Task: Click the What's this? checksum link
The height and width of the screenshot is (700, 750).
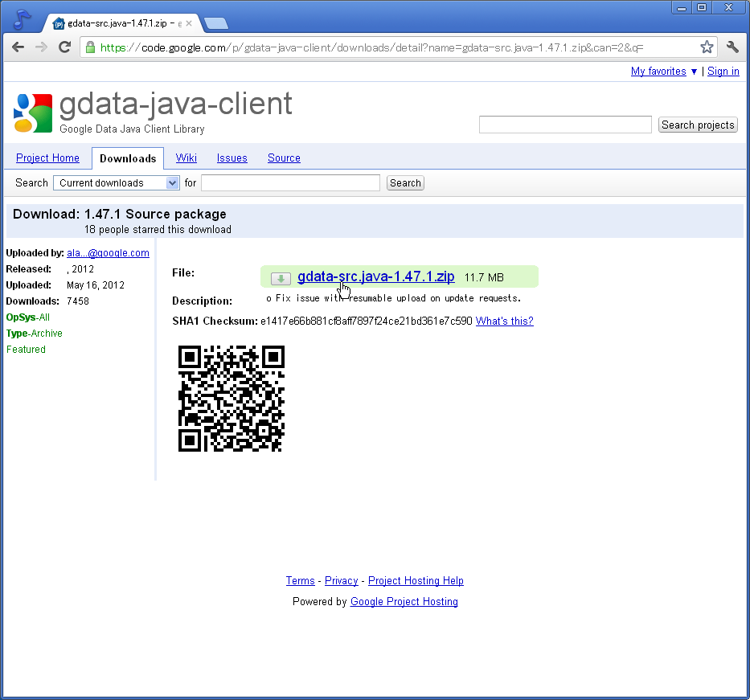Action: tap(504, 321)
